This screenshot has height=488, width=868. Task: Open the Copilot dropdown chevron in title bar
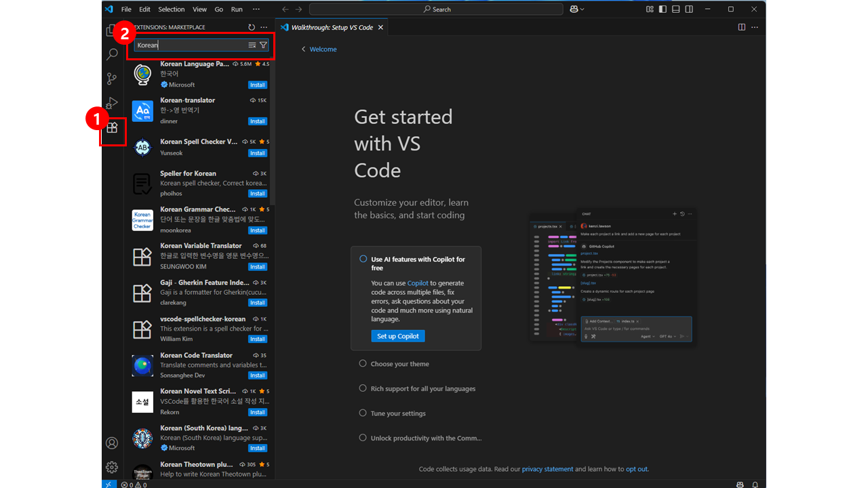[582, 9]
